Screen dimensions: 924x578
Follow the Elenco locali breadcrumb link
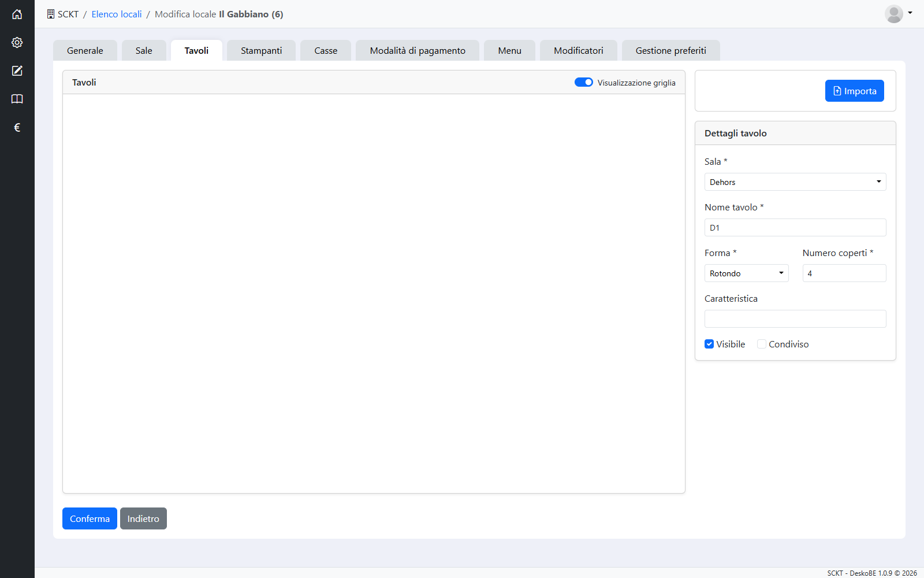117,14
